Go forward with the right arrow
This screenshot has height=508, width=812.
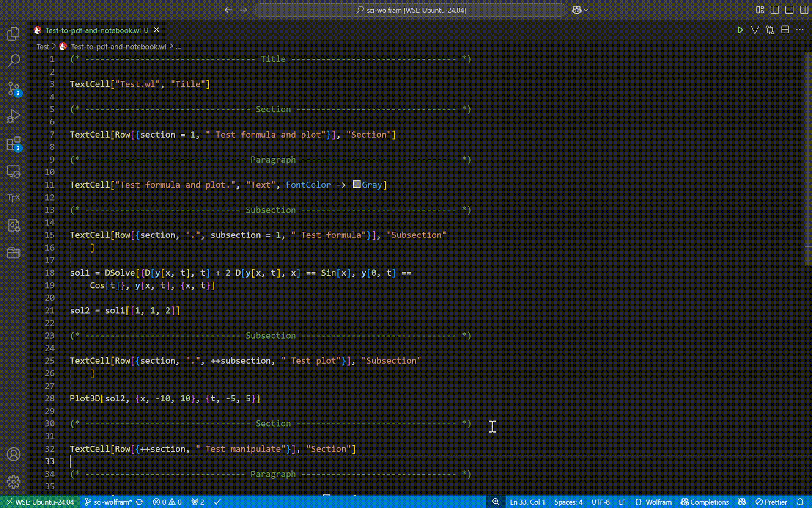[x=244, y=10]
